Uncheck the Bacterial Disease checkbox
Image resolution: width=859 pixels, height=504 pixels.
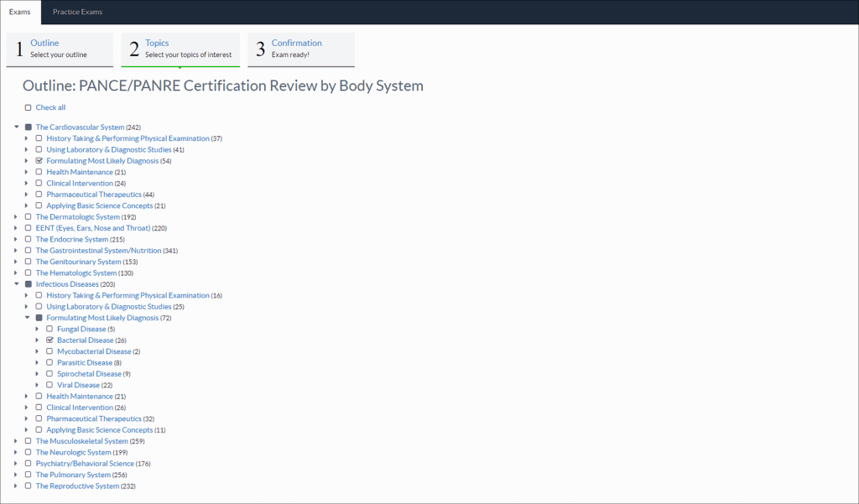tap(49, 340)
